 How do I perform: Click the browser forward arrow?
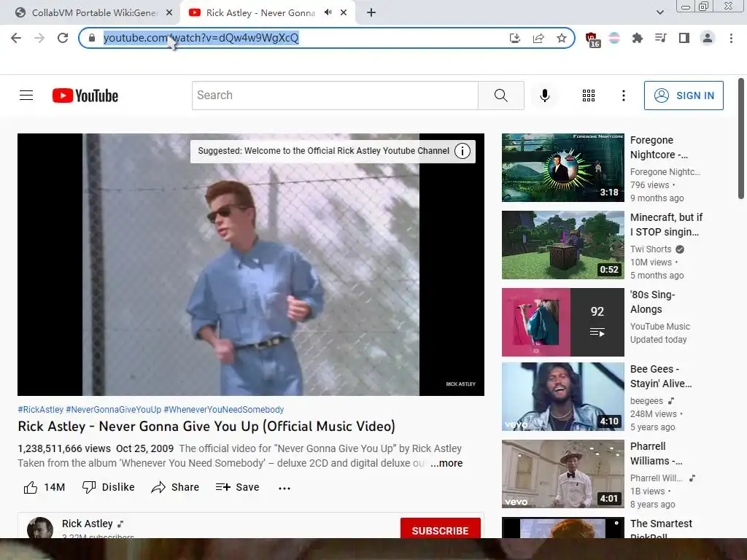39,38
